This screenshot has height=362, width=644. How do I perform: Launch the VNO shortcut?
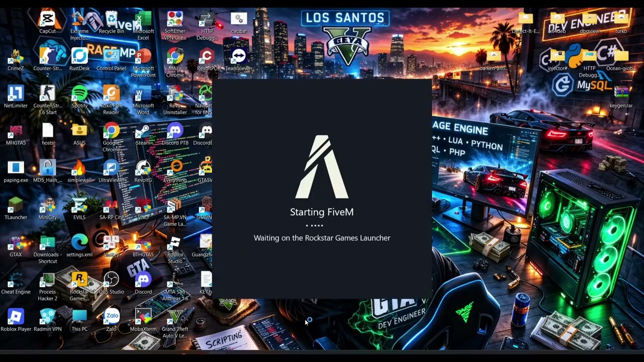pyautogui.click(x=143, y=206)
